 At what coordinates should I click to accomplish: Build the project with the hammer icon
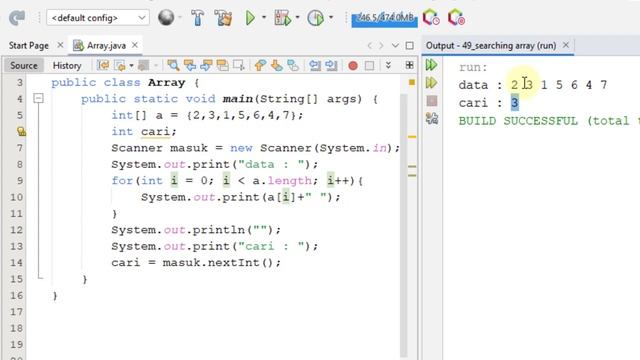pyautogui.click(x=198, y=18)
